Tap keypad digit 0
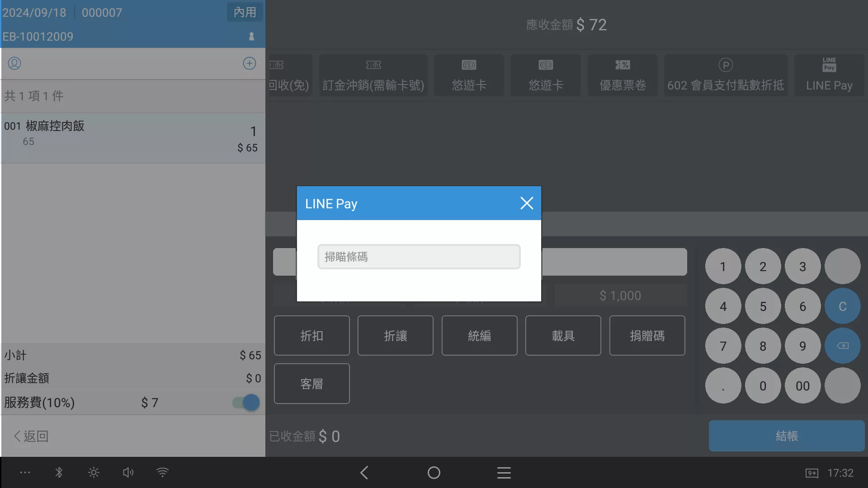The image size is (868, 488). pos(763,386)
